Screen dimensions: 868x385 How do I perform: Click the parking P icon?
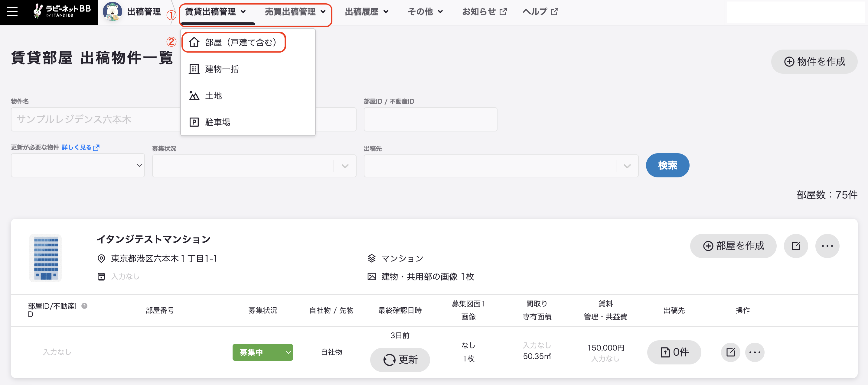coord(194,122)
